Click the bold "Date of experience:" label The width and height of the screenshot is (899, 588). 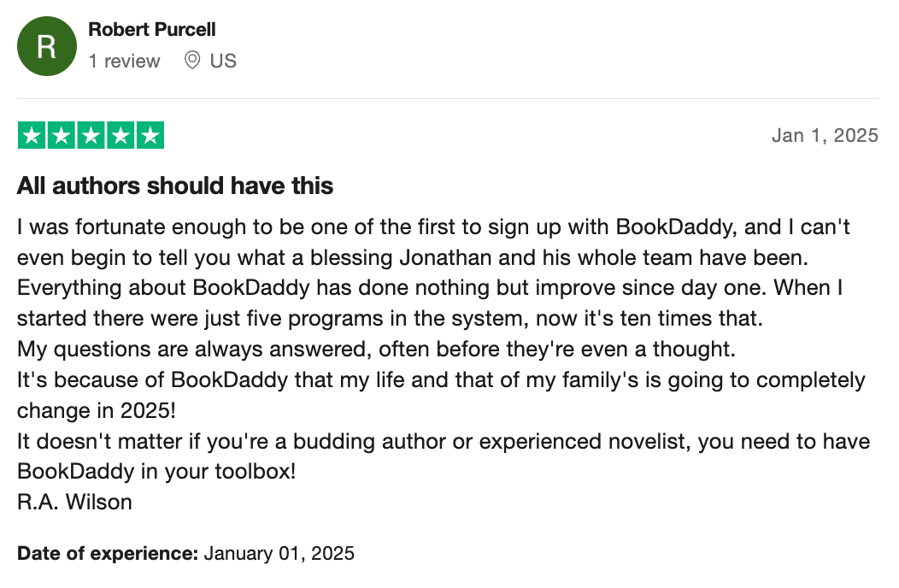108,553
